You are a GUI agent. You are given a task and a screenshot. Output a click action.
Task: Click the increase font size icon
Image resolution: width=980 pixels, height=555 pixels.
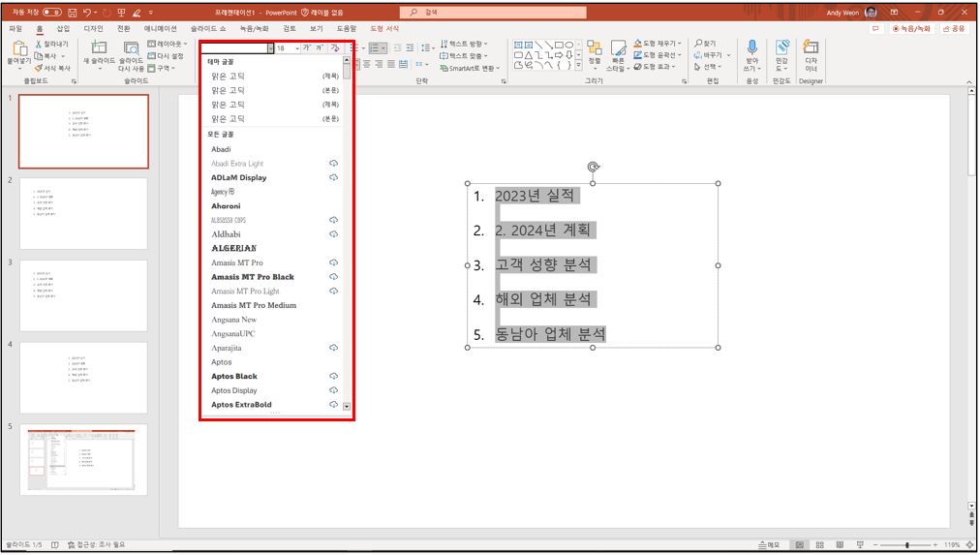[306, 48]
